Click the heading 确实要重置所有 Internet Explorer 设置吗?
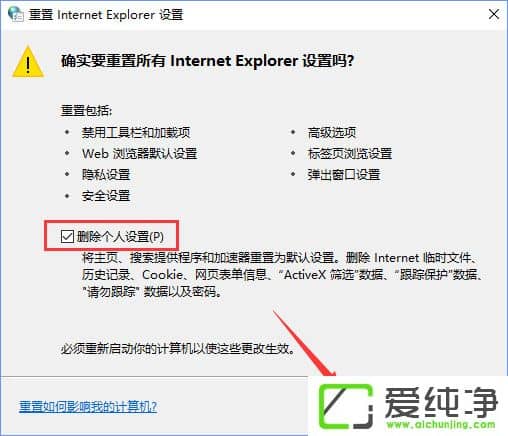 pos(207,61)
